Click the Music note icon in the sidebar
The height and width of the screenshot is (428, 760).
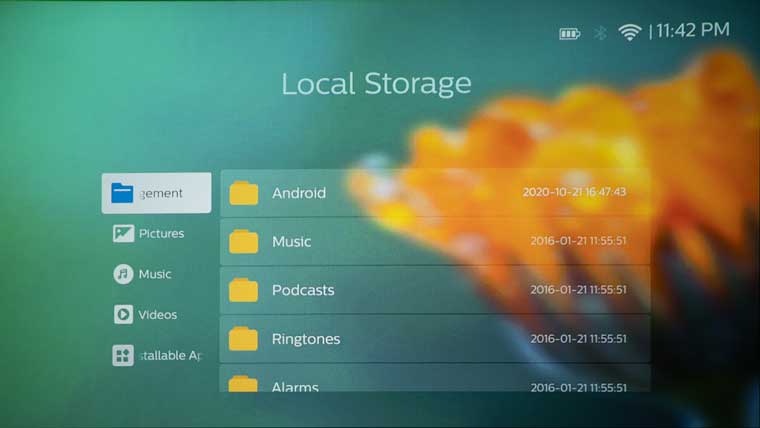pos(123,274)
